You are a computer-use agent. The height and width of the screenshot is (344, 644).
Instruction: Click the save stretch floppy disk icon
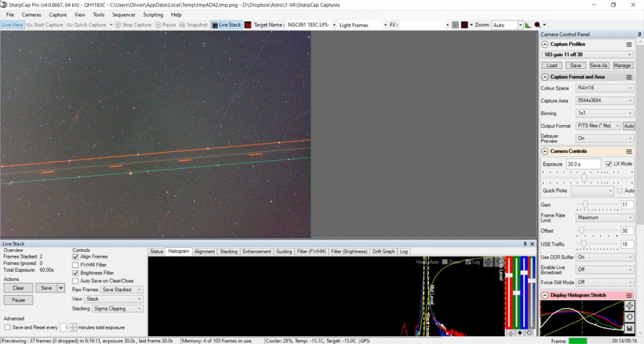pyautogui.click(x=629, y=329)
